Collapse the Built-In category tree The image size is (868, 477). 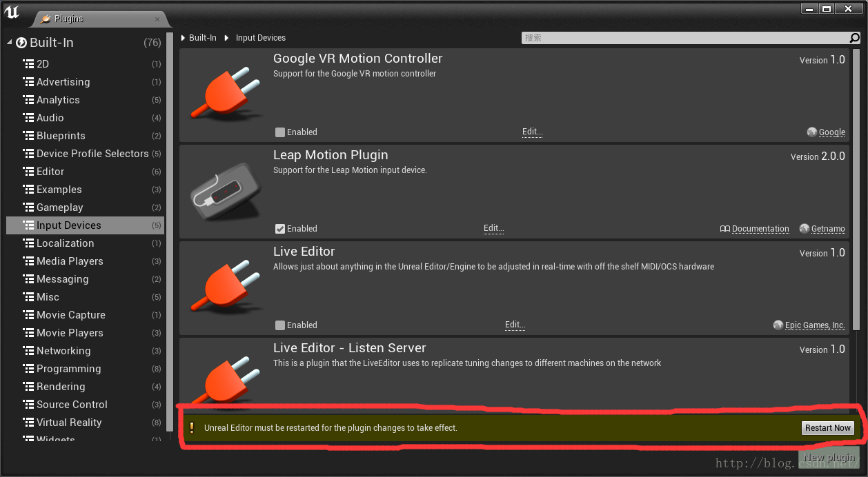click(x=10, y=43)
